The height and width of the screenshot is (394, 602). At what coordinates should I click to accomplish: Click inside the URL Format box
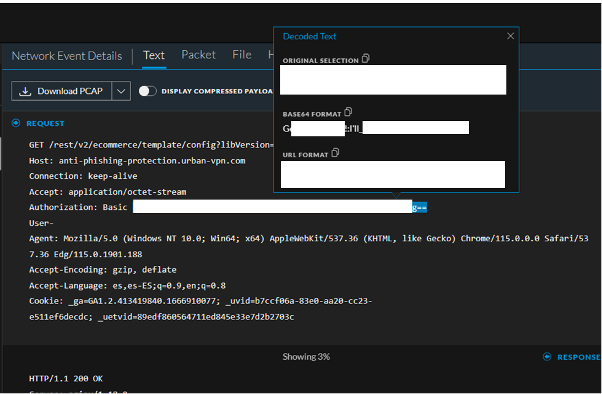click(393, 174)
